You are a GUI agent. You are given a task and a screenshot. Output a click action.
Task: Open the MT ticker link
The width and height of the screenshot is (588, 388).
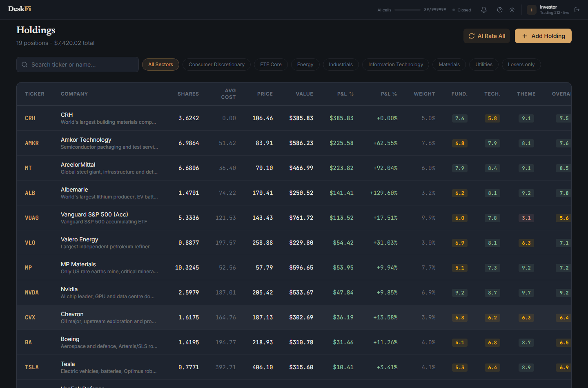coord(28,168)
